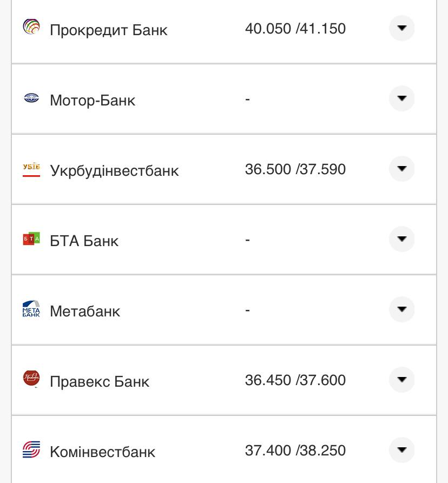Click the Мотор-Банк logo icon
The height and width of the screenshot is (483, 448).
coord(31,98)
